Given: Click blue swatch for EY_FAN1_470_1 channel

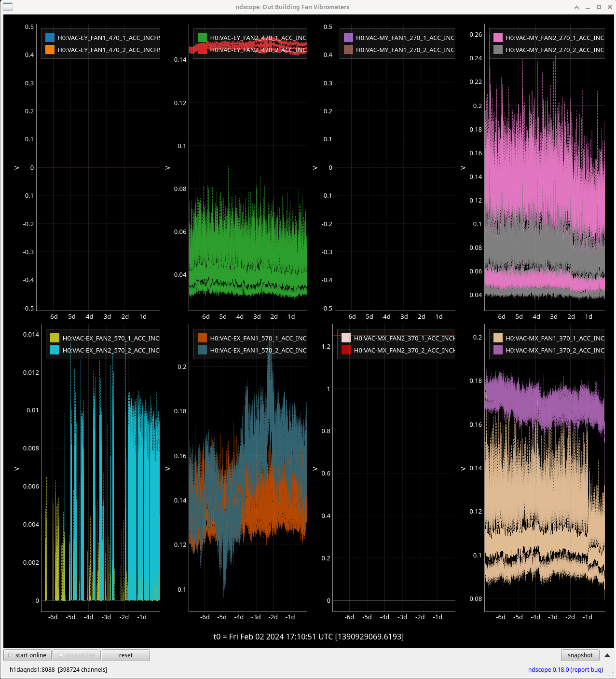Looking at the screenshot, I should 50,38.
